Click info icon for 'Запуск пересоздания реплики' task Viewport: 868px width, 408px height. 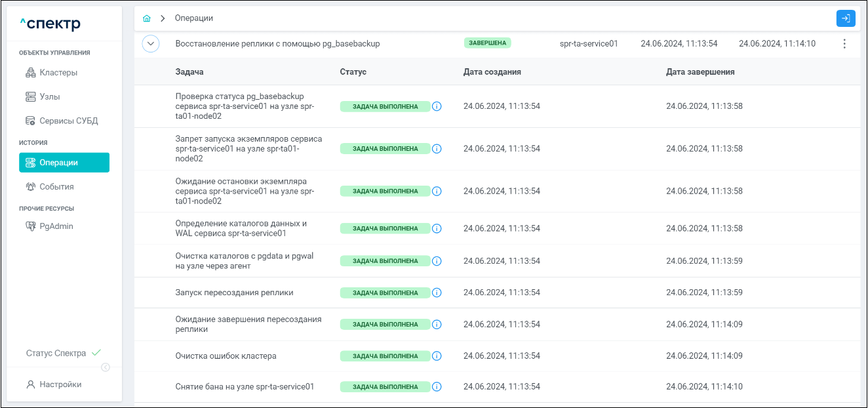(x=437, y=293)
